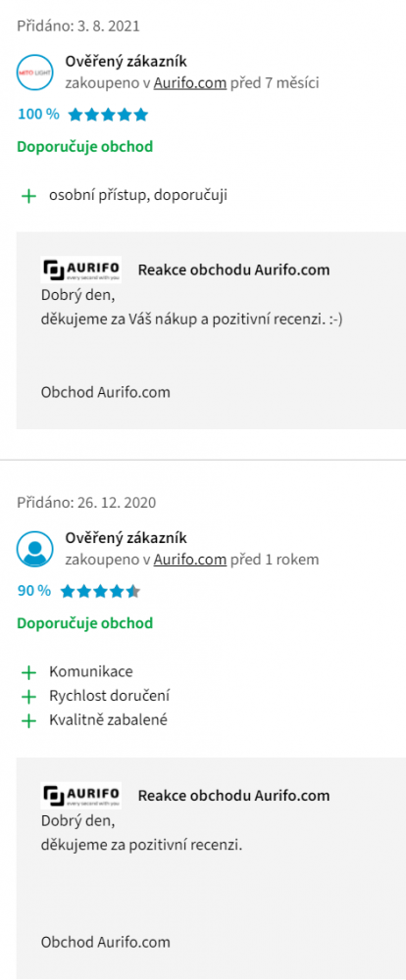Click the 4.5-star rating in the second review
This screenshot has height=980, width=406.
[x=100, y=591]
